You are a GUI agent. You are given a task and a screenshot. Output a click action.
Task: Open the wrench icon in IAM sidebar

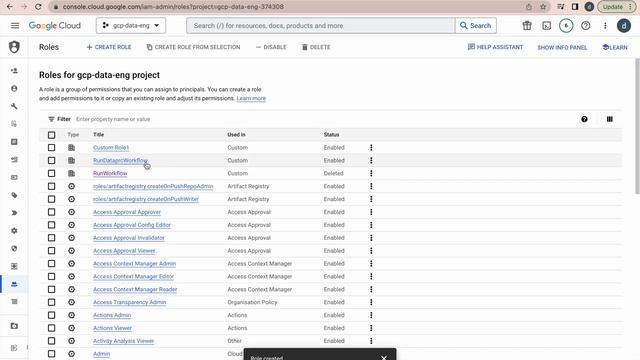[14, 106]
